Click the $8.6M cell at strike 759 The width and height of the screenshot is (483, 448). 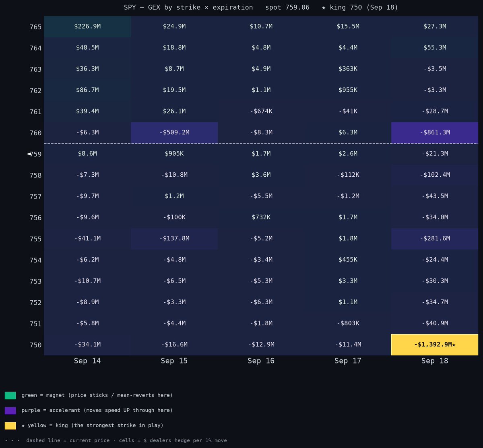click(x=87, y=154)
